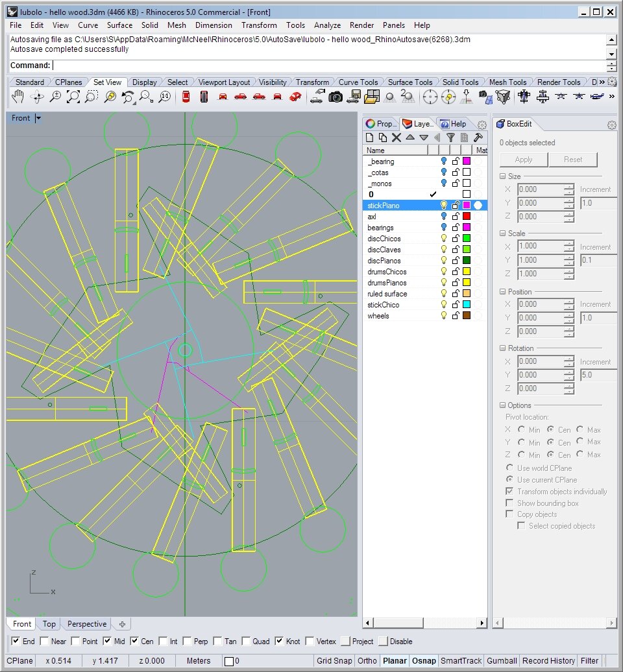Image resolution: width=623 pixels, height=672 pixels.
Task: Select the Use world CPlane option
Action: (x=510, y=468)
